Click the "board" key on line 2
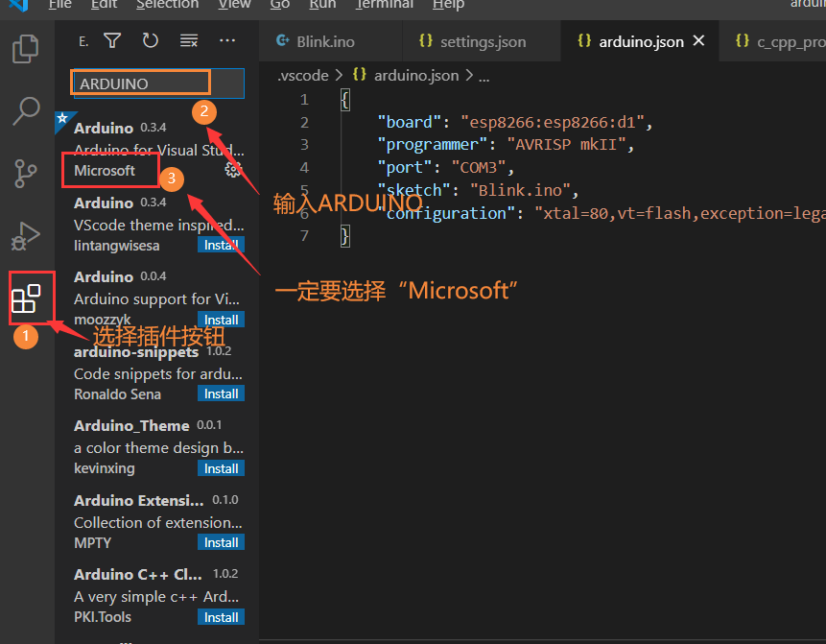 [410, 122]
